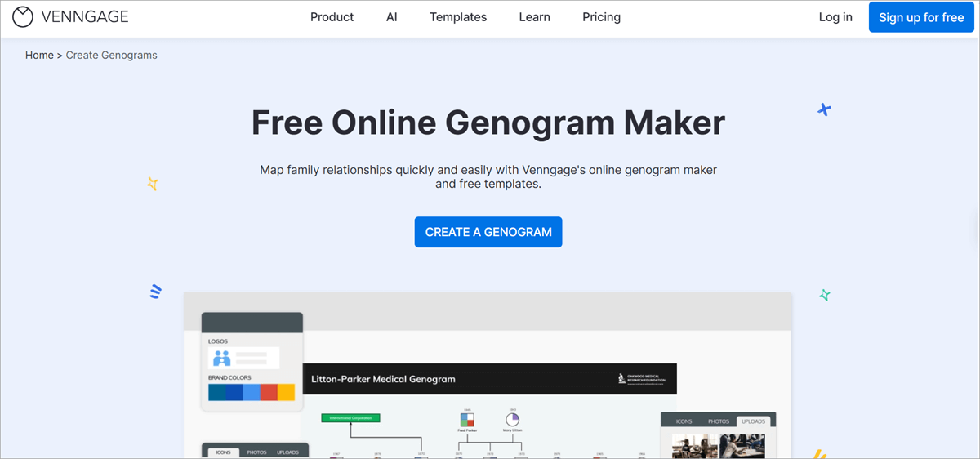Screen dimensions: 980x459
Task: Open the Templates menu
Action: click(x=458, y=17)
